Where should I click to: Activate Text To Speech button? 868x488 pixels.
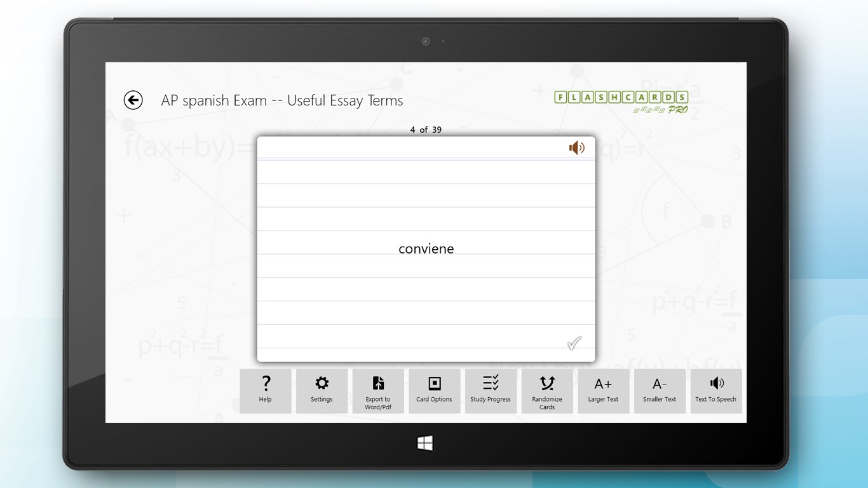[x=716, y=391]
